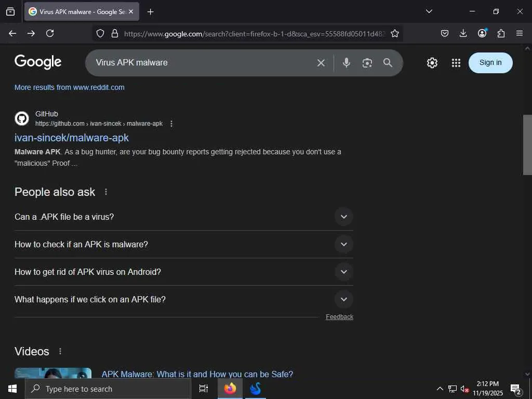This screenshot has height=399, width=532.
Task: Open Videos section three-dot options
Action: (60, 351)
